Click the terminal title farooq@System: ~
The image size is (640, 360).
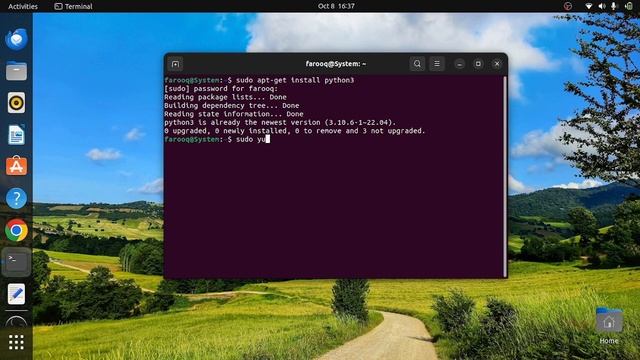pyautogui.click(x=336, y=64)
